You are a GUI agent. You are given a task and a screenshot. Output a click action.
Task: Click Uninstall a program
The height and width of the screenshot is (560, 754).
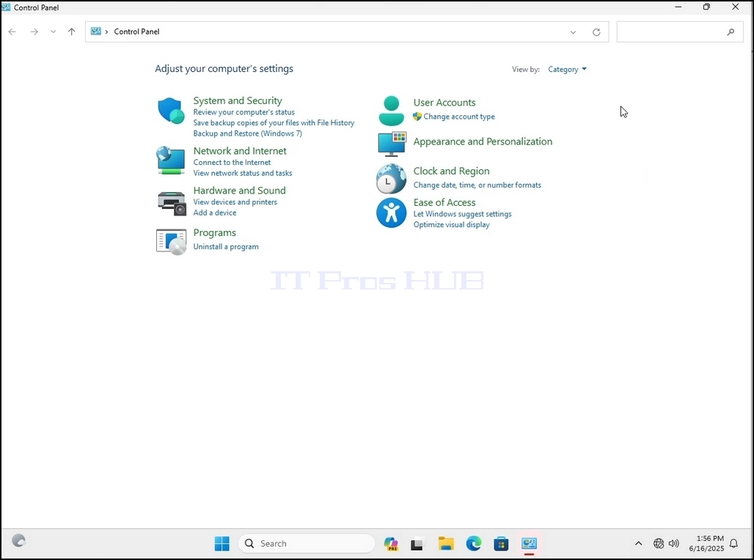226,246
